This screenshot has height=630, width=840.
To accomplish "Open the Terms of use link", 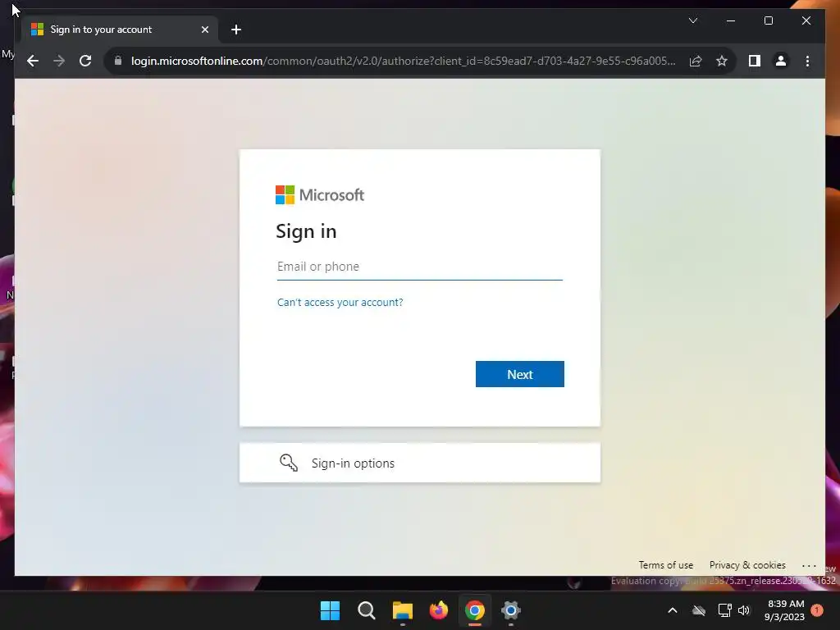I will [x=665, y=565].
